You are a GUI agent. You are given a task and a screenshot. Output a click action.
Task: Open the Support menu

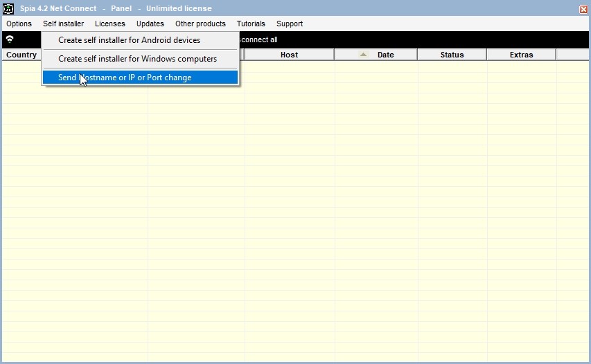coord(290,24)
